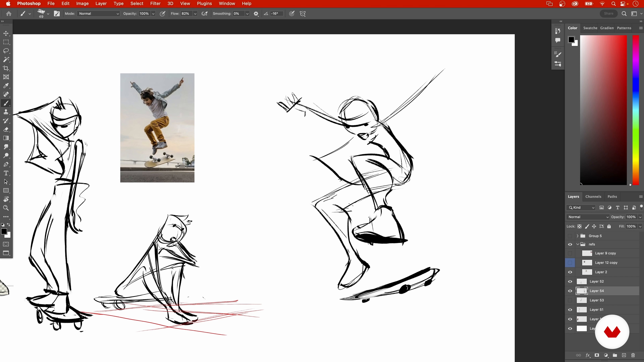Click the hue spectrum slider
Screen dimensions: 644x362
[x=635, y=110]
